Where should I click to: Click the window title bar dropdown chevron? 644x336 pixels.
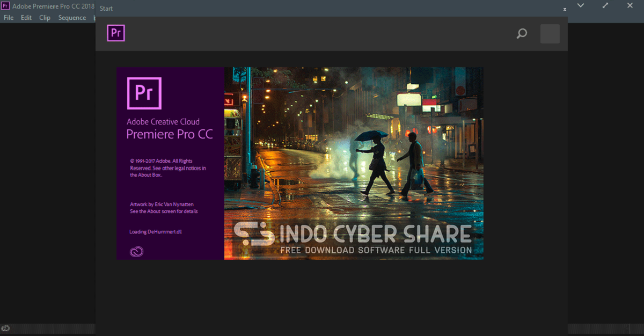pyautogui.click(x=581, y=5)
